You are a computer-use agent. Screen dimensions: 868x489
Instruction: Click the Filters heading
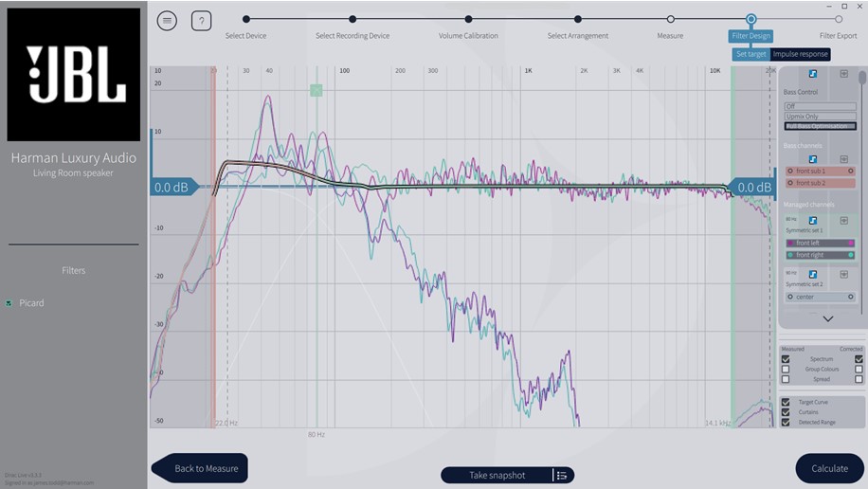point(74,270)
